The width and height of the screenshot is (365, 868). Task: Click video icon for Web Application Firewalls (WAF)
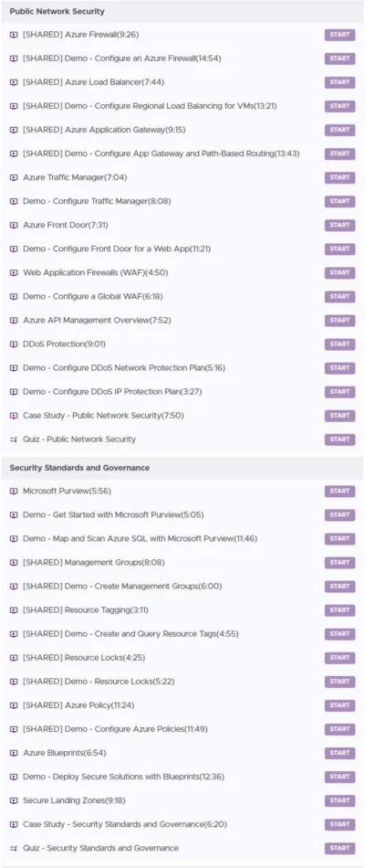pyautogui.click(x=14, y=272)
